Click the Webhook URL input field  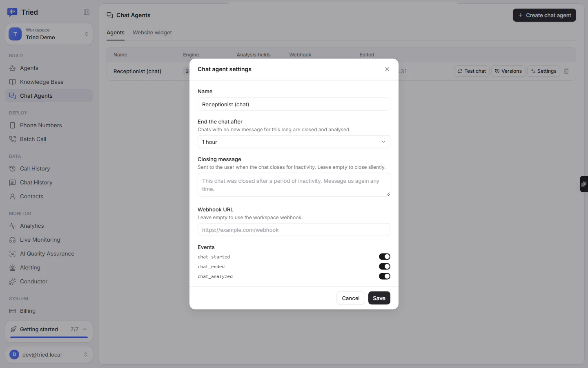[x=294, y=230]
